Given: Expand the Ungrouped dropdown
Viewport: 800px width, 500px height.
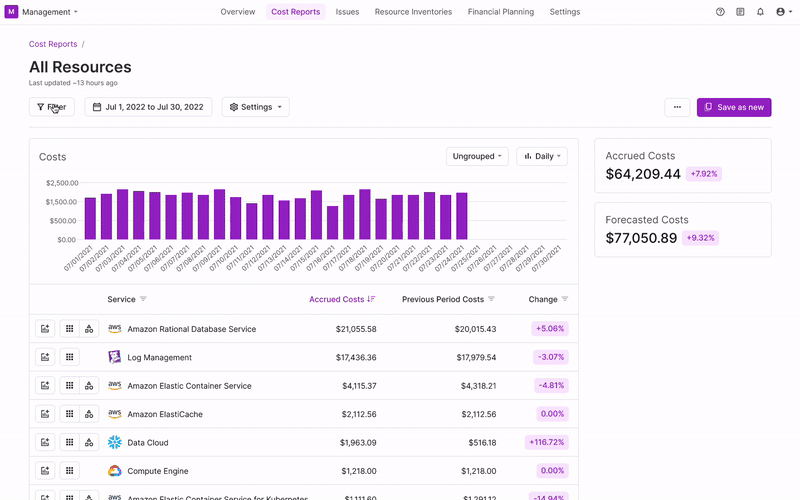Looking at the screenshot, I should [x=477, y=156].
